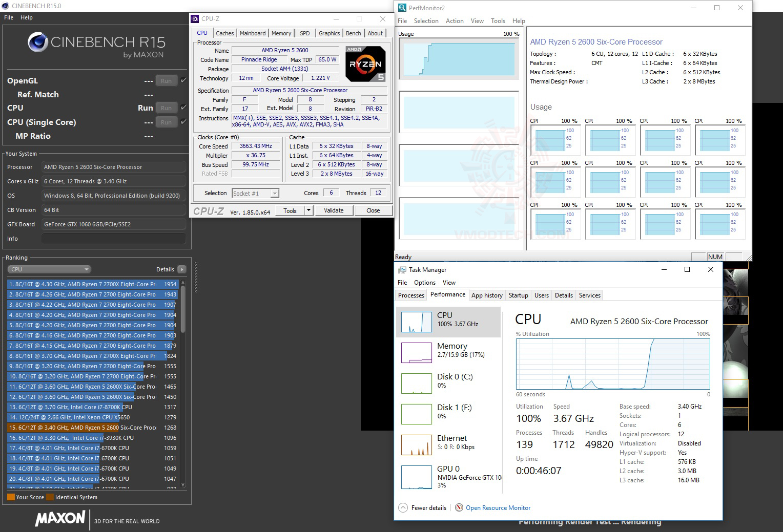Click the GFX Board field GeForce GTX 1060
Image resolution: width=783 pixels, height=532 pixels.
(x=113, y=224)
